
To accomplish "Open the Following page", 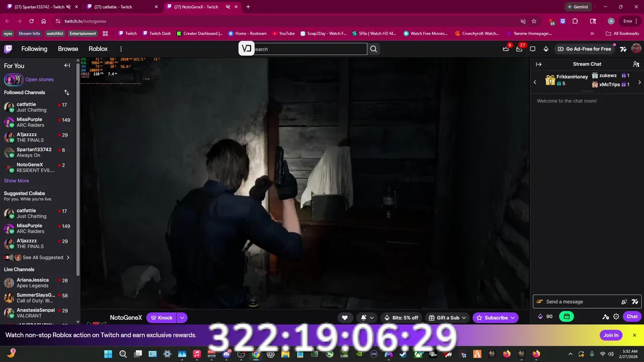I will (x=34, y=49).
